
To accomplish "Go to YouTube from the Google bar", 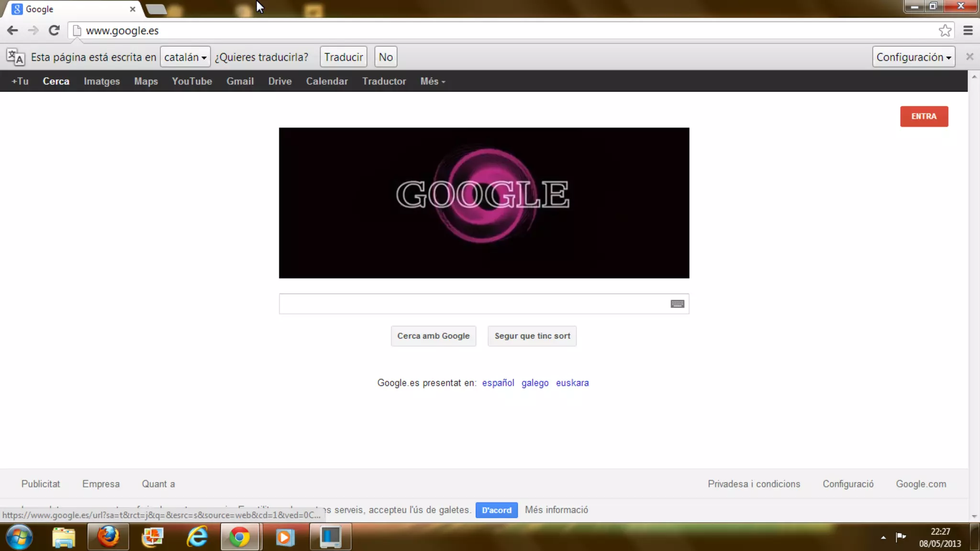I will 192,81.
